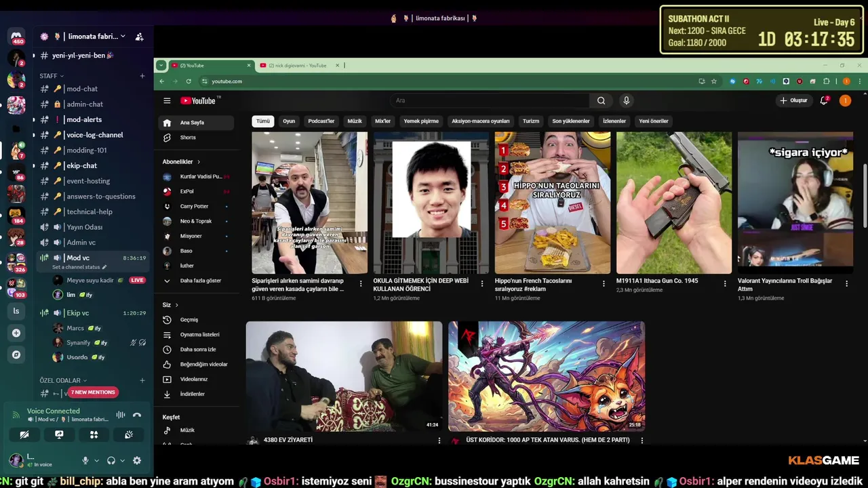Open mod-chat channel
The height and width of the screenshot is (488, 868).
tap(92, 89)
